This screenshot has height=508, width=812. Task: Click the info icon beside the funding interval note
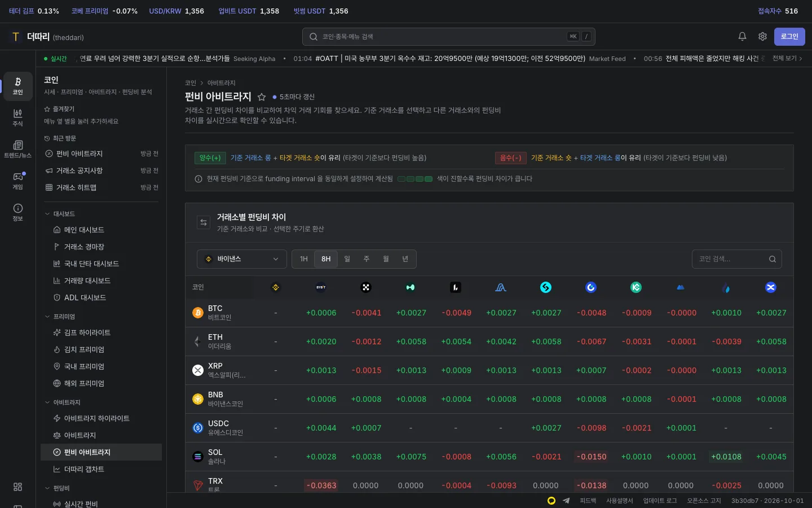(x=198, y=179)
